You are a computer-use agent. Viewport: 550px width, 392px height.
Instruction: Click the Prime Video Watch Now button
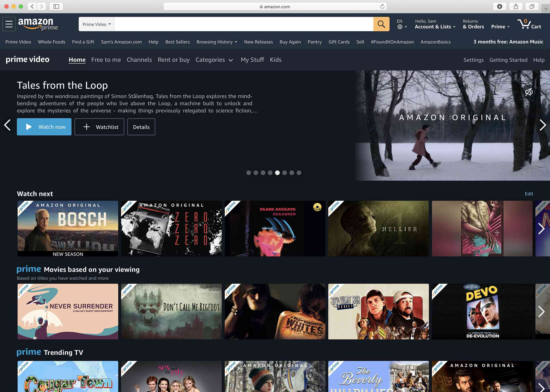point(44,127)
